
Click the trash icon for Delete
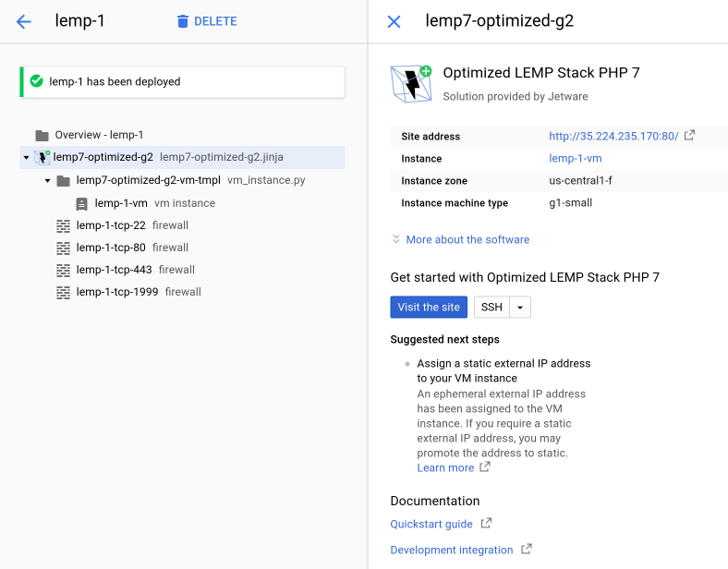(183, 21)
